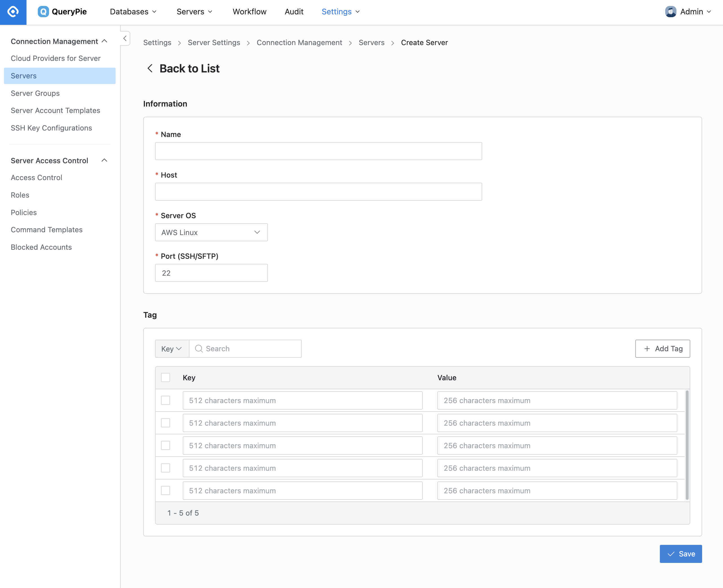Open the Server OS AWS Linux dropdown
Image resolution: width=723 pixels, height=588 pixels.
point(211,232)
